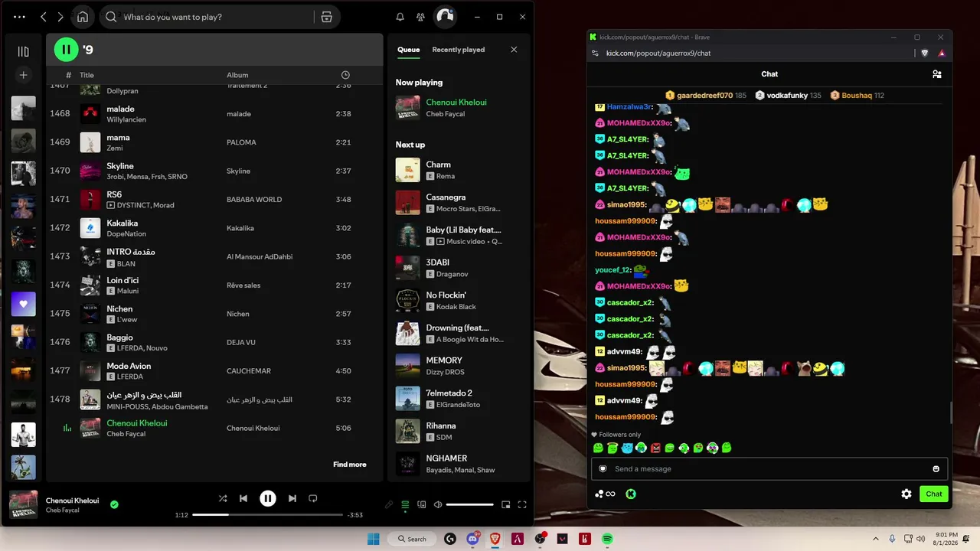Enter Spotify full screen mode
This screenshot has height=551, width=980.
click(x=522, y=504)
